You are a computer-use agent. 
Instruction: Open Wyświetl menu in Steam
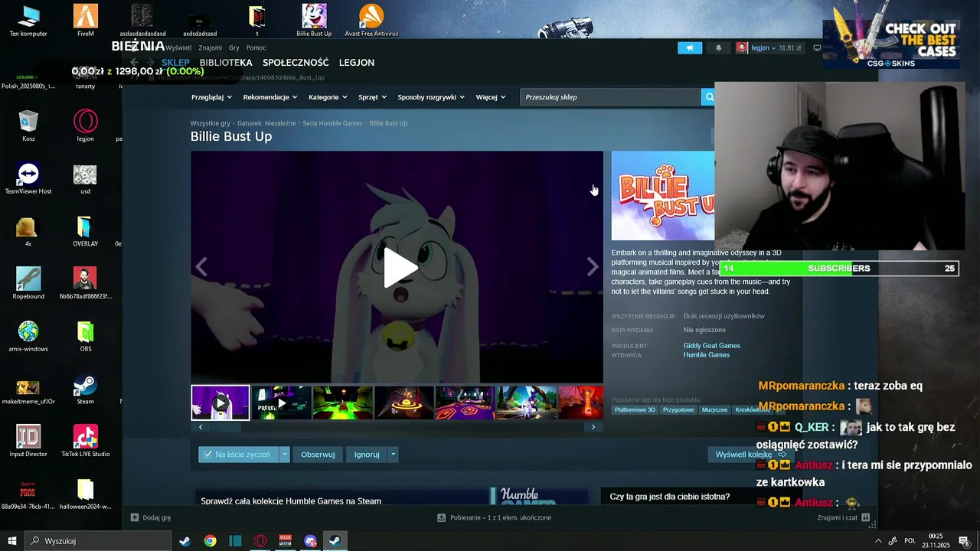178,47
